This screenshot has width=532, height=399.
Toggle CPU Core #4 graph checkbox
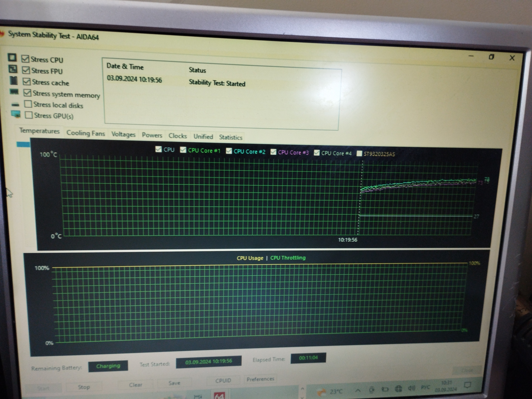coord(317,152)
